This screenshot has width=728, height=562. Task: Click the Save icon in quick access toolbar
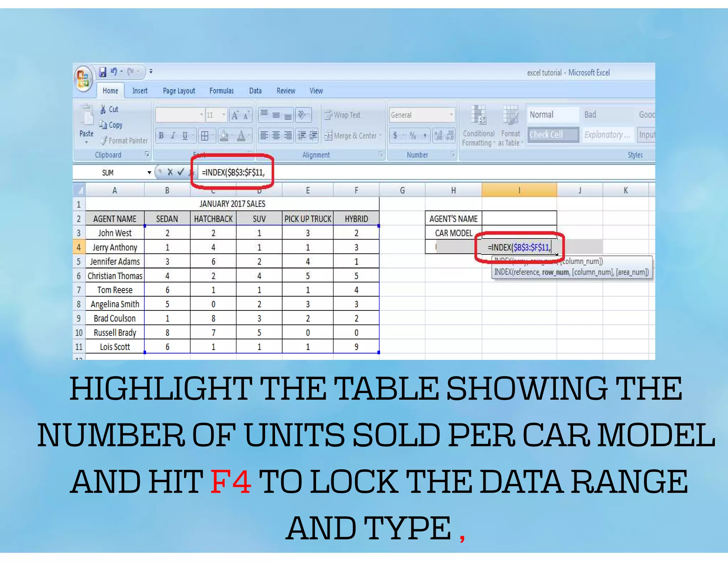pyautogui.click(x=103, y=72)
